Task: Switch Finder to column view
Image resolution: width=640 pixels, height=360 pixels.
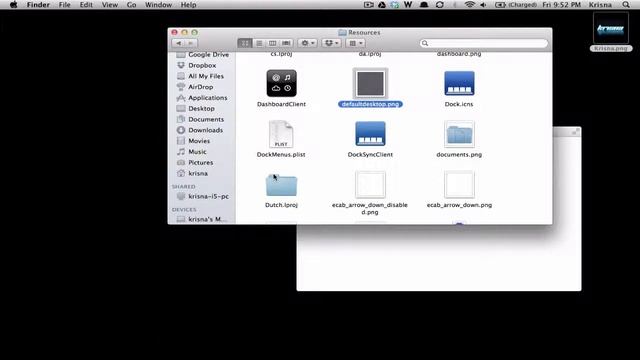Action: [x=272, y=43]
